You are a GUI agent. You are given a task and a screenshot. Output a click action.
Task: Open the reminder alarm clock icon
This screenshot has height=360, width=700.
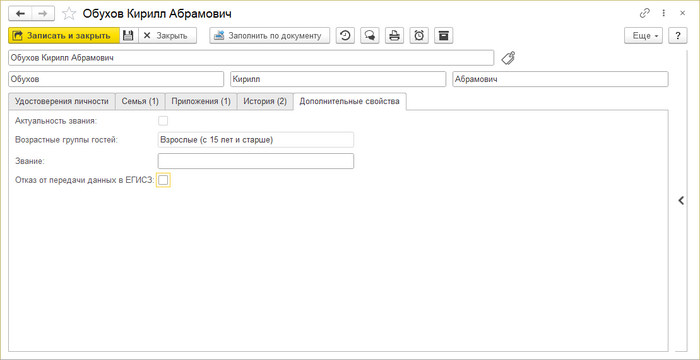pyautogui.click(x=419, y=36)
